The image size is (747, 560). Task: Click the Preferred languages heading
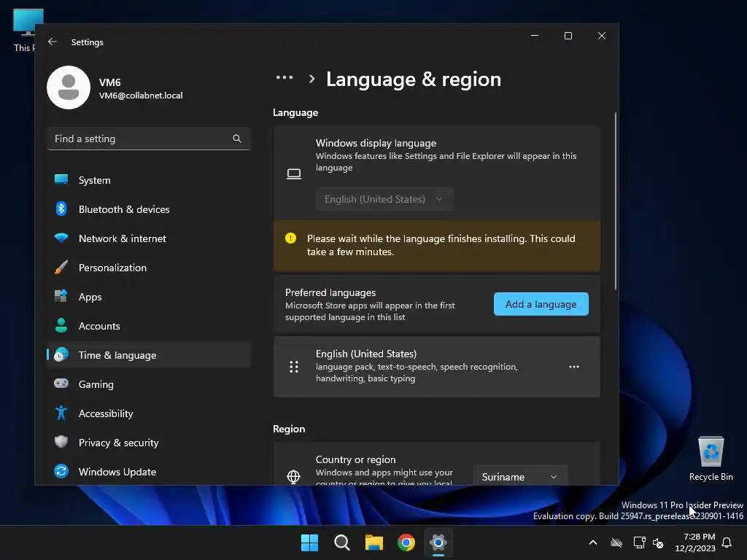pos(330,292)
